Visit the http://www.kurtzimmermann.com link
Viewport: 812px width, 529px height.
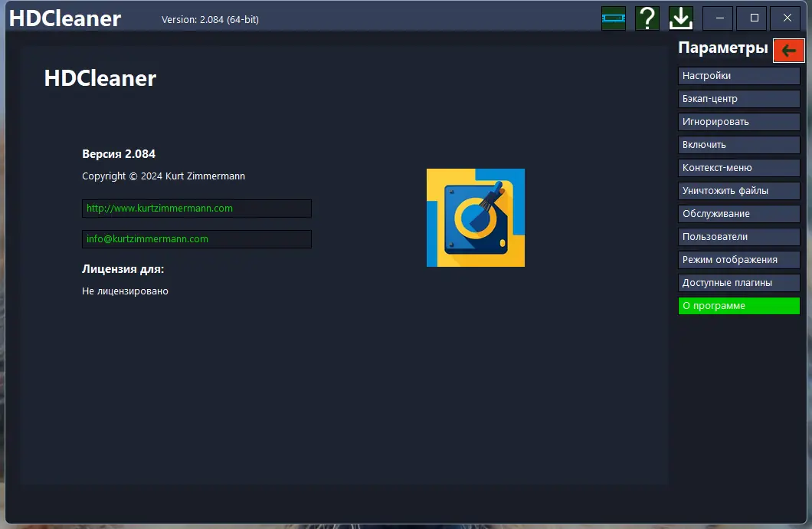click(197, 209)
